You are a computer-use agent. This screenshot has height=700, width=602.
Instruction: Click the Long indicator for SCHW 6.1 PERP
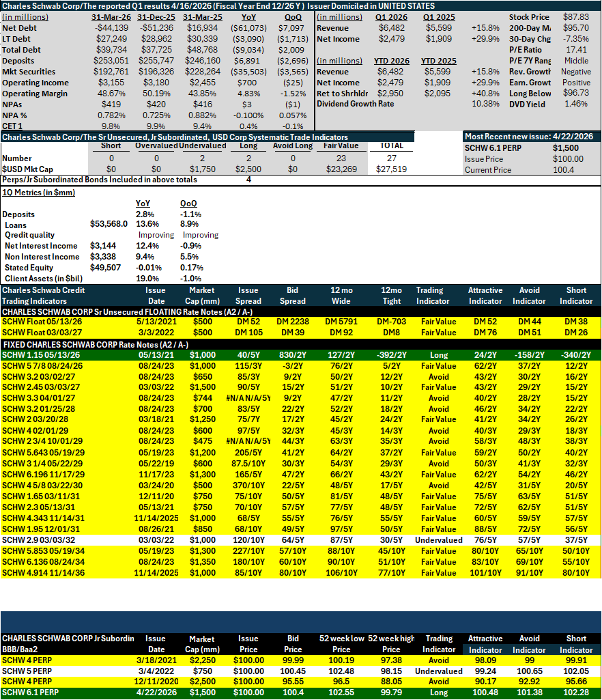coord(439,693)
